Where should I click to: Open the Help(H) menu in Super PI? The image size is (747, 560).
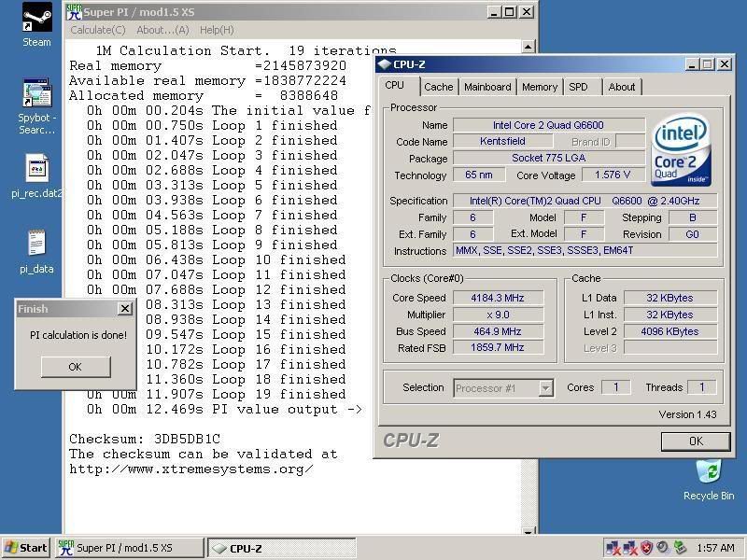217,30
